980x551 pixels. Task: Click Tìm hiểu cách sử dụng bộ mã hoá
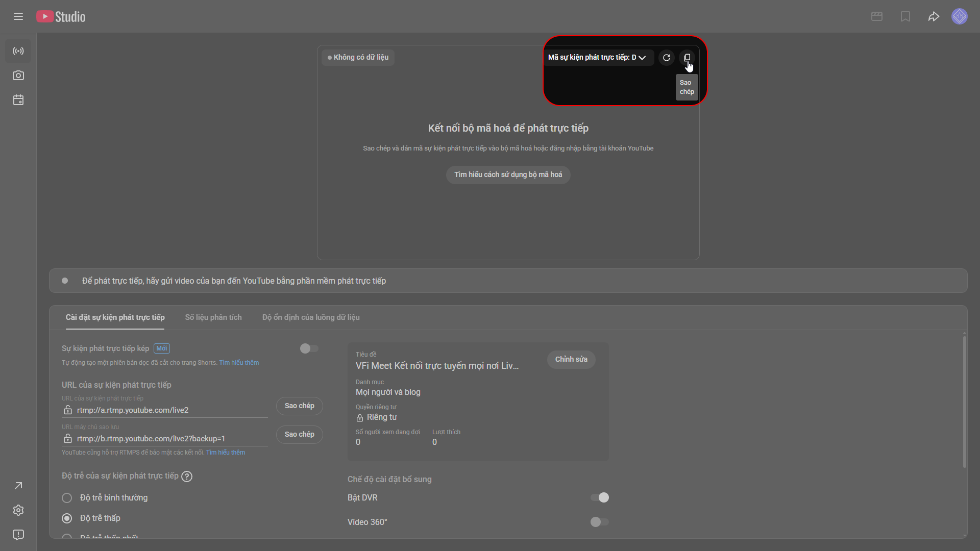click(x=508, y=175)
